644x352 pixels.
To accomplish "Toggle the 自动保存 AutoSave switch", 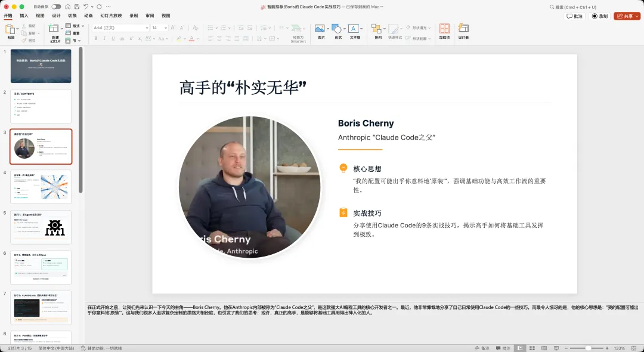I will click(56, 7).
